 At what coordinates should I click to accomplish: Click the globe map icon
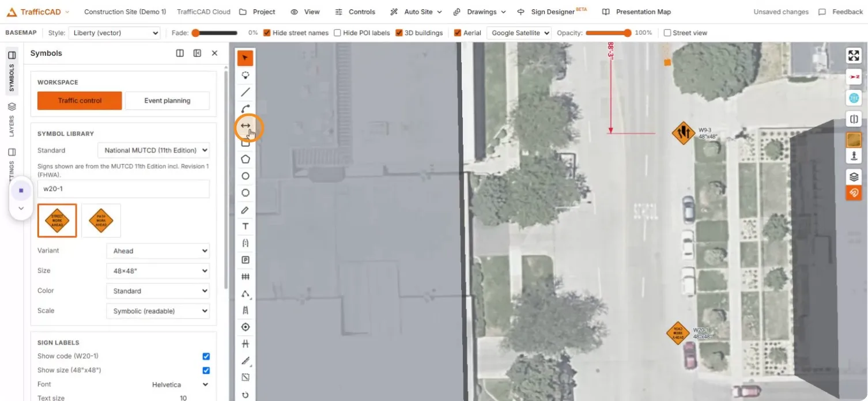(854, 98)
